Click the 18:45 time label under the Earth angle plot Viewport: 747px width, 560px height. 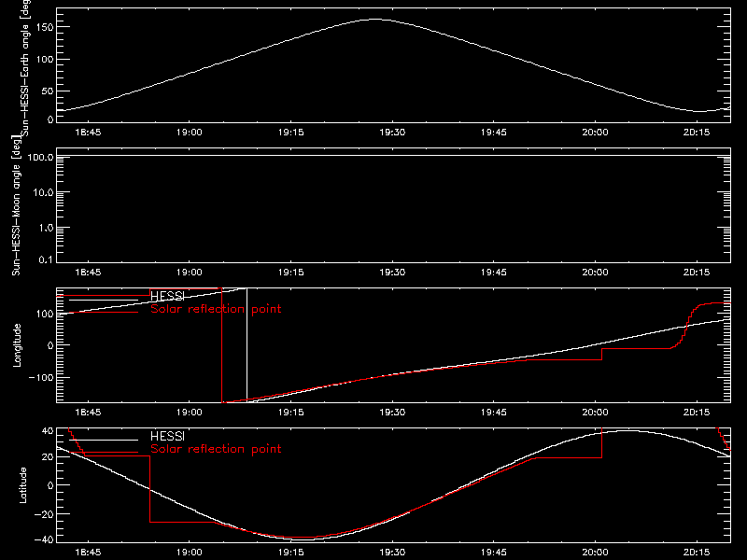(x=88, y=132)
